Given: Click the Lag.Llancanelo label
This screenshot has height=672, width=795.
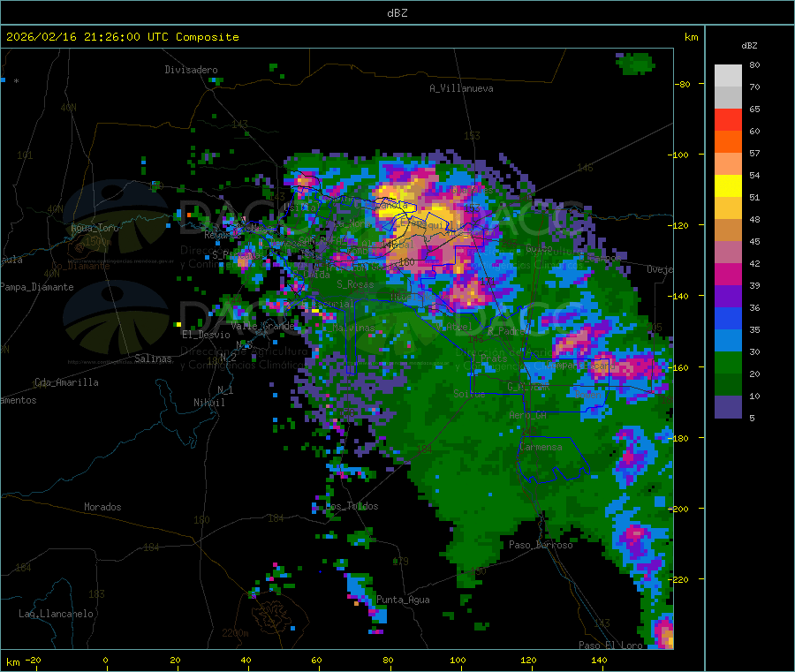Looking at the screenshot, I should pos(57,614).
